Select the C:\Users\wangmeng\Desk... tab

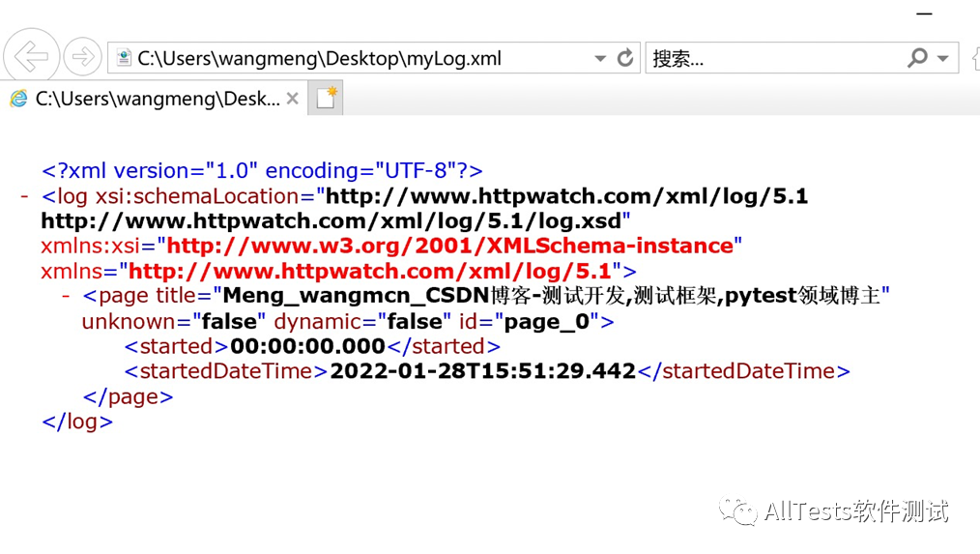pyautogui.click(x=155, y=99)
